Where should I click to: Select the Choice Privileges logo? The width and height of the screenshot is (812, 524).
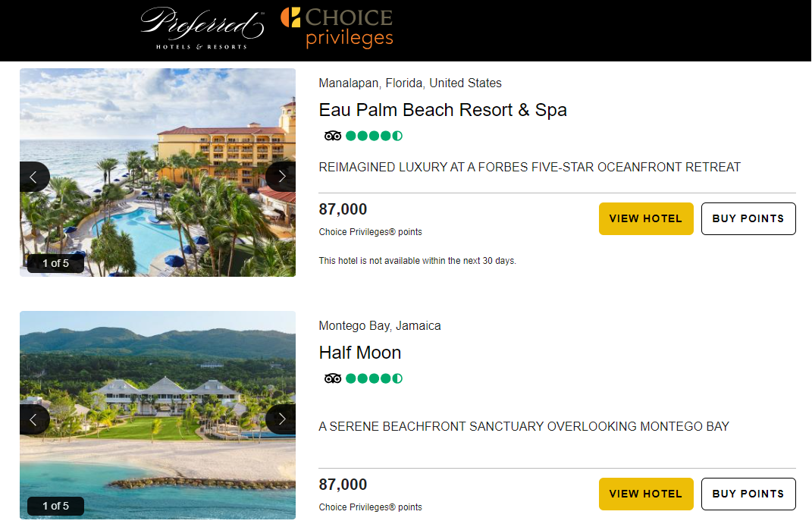[337, 30]
